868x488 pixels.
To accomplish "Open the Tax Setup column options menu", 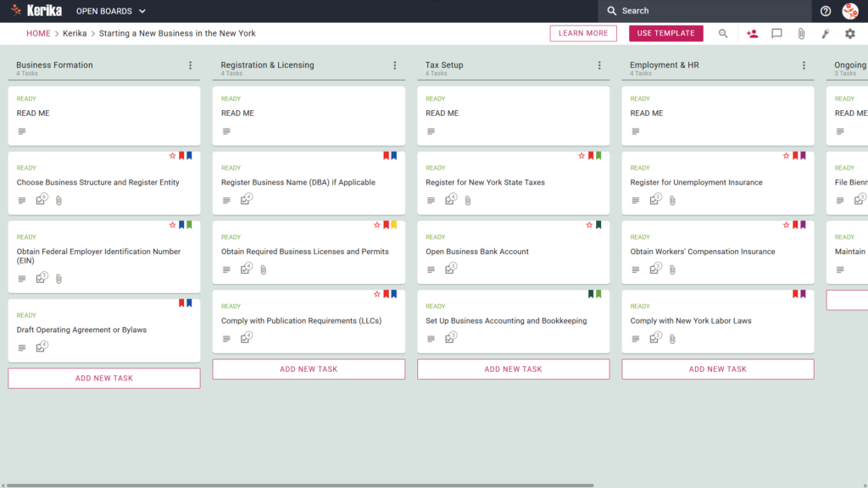I will coord(599,65).
